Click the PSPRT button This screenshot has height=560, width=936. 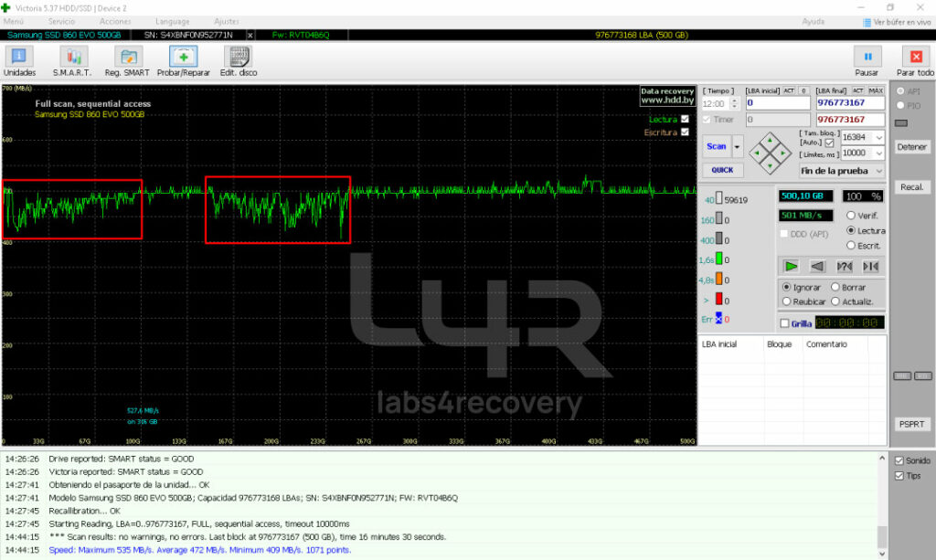[x=911, y=424]
